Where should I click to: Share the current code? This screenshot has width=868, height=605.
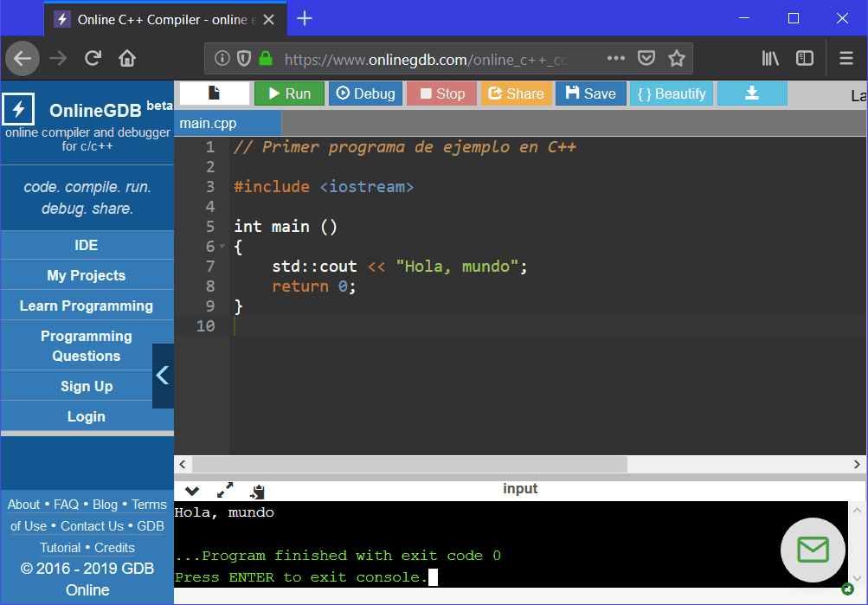click(x=516, y=93)
